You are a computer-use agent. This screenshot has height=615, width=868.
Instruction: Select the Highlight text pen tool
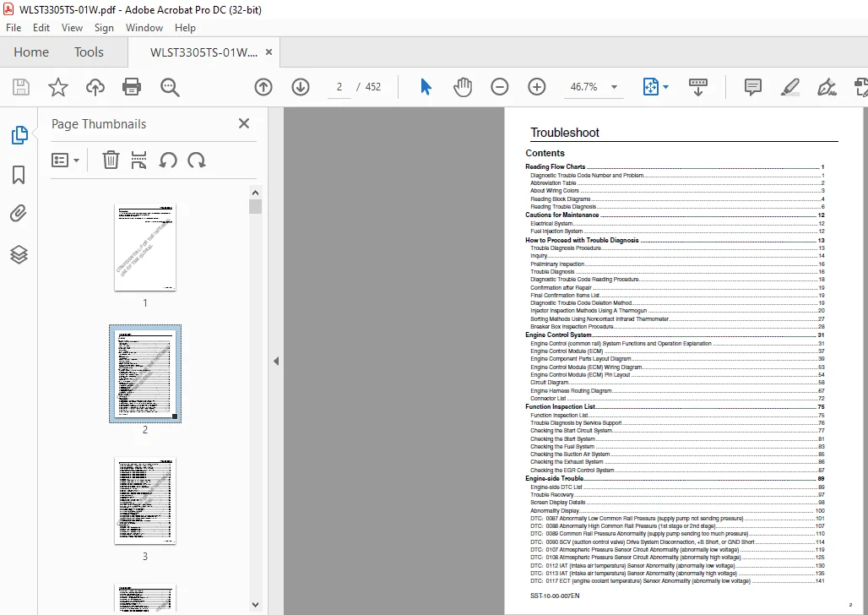tap(790, 87)
